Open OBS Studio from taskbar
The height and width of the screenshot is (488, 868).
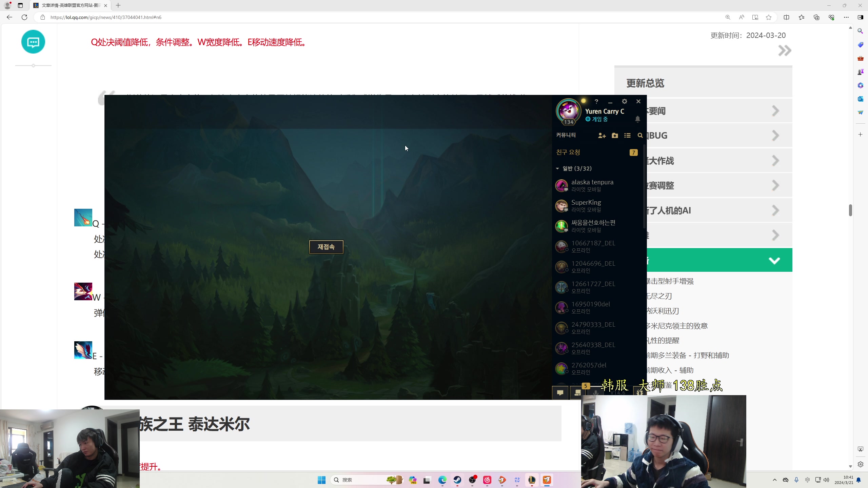tap(472, 480)
